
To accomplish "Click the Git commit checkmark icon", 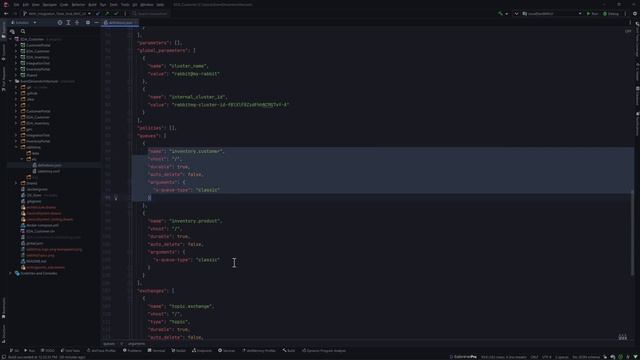I will click(116, 13).
